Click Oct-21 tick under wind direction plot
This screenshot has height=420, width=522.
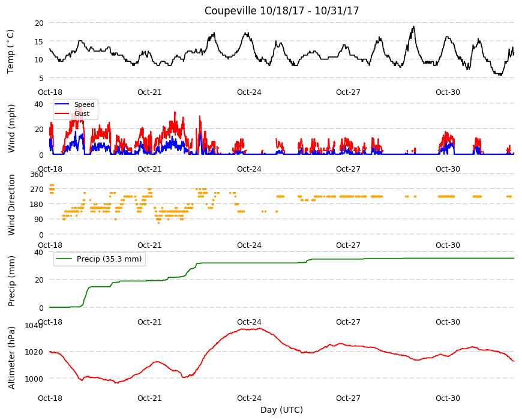click(149, 245)
